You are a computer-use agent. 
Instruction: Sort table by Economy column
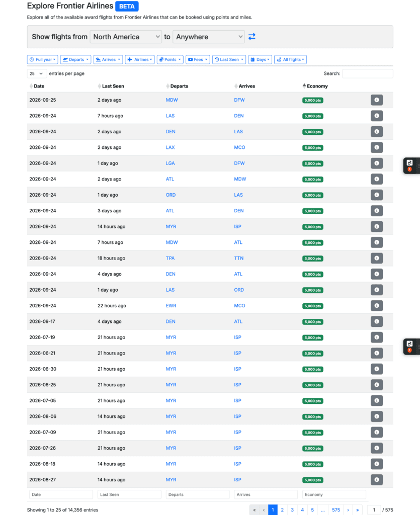click(317, 86)
